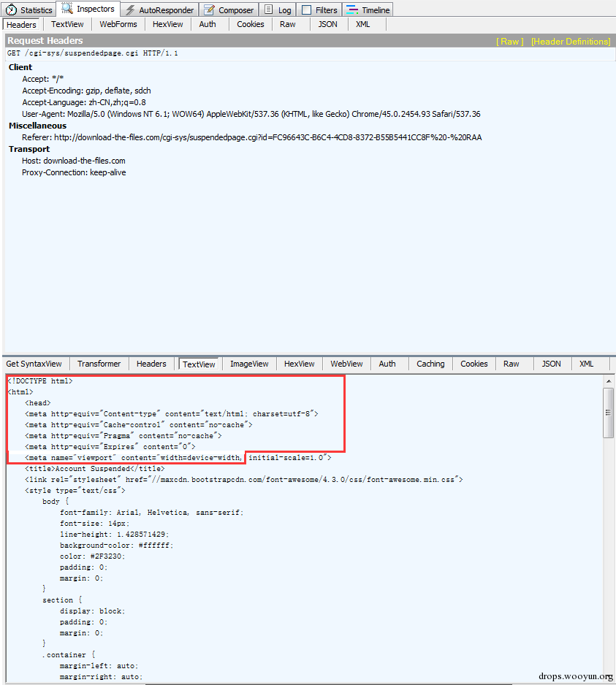The height and width of the screenshot is (685, 616).
Task: Open request TextView inspector tab
Action: tap(67, 25)
